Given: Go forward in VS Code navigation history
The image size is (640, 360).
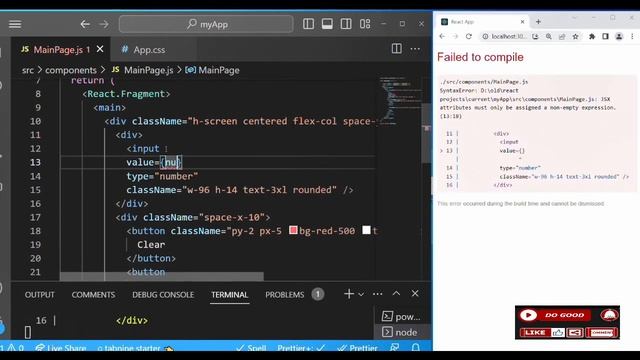Looking at the screenshot, I should [x=104, y=24].
